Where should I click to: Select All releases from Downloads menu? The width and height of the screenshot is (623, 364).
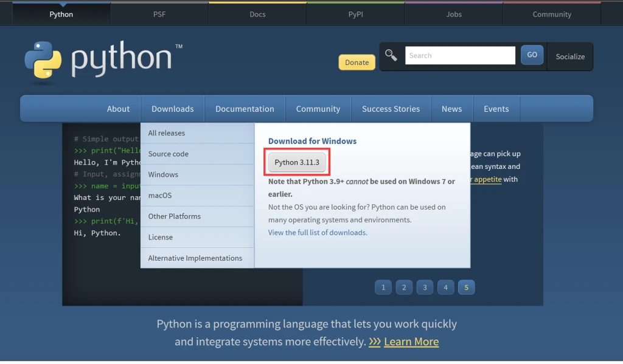tap(167, 133)
